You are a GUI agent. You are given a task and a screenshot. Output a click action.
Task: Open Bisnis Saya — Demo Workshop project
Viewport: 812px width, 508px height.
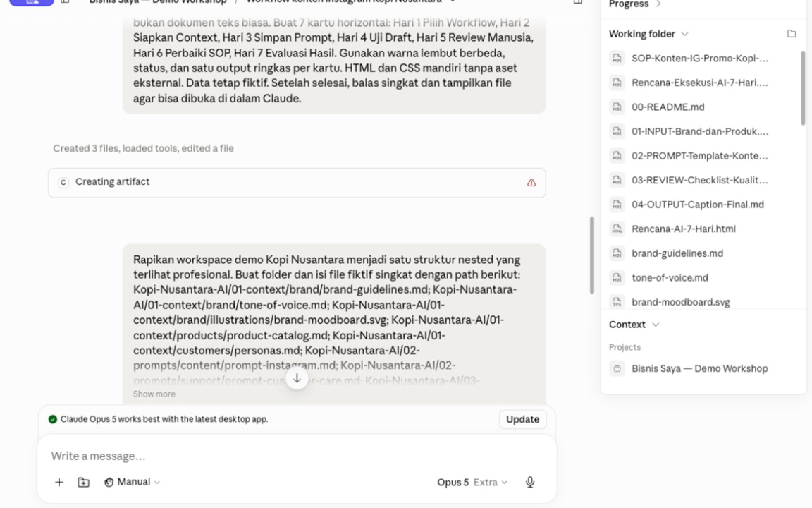click(x=700, y=368)
